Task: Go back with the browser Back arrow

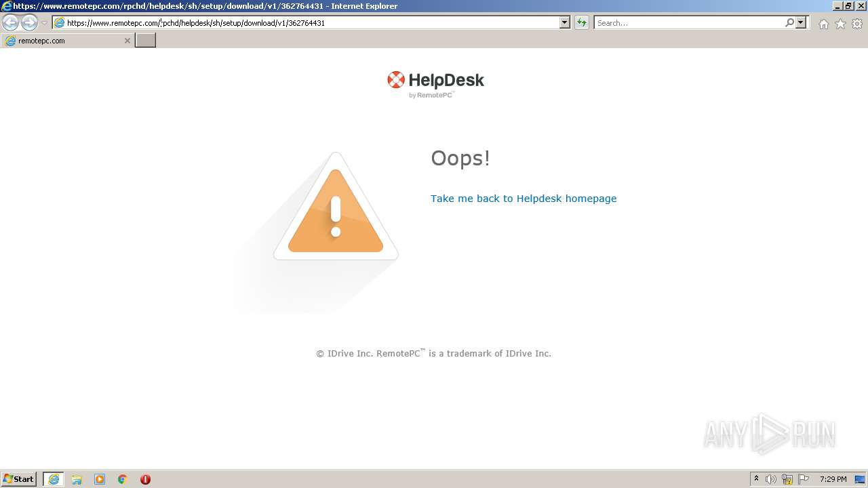Action: pos(10,22)
